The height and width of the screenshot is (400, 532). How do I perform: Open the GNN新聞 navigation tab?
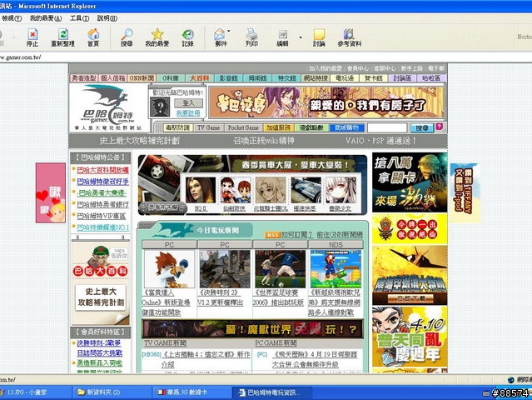tap(142, 78)
